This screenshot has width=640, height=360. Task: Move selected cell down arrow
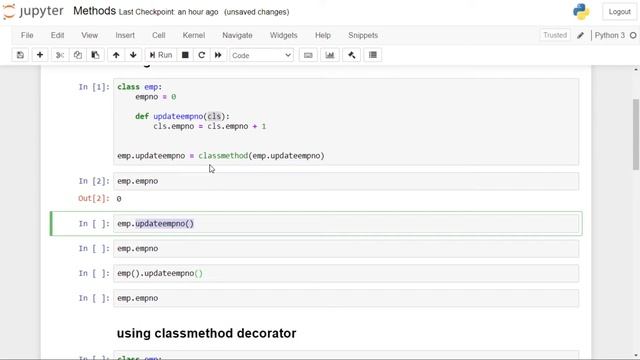tap(133, 55)
